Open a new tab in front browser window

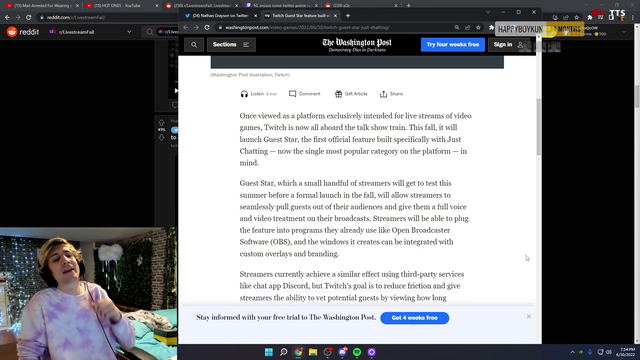tap(348, 16)
